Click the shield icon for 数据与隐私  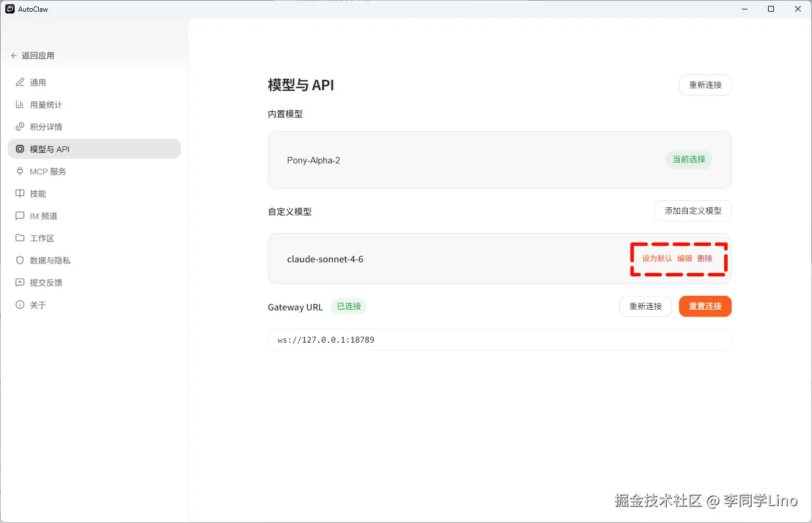click(20, 261)
